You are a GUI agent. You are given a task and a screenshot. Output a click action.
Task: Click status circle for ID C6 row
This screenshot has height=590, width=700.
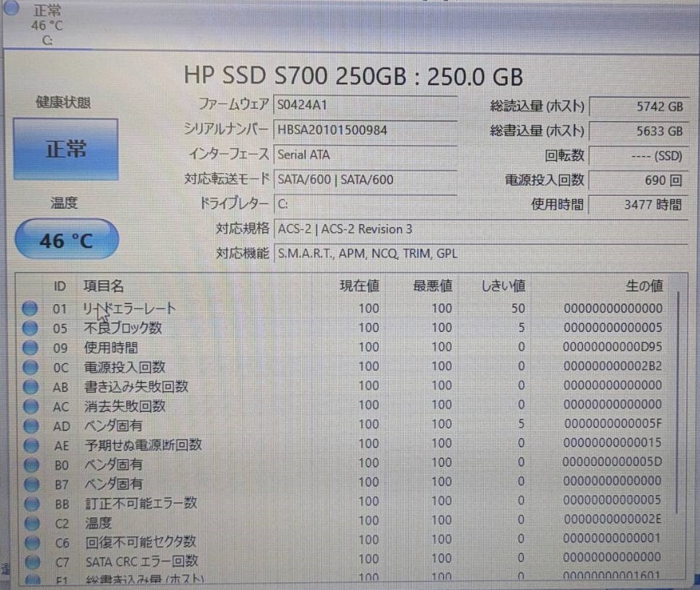(x=32, y=542)
